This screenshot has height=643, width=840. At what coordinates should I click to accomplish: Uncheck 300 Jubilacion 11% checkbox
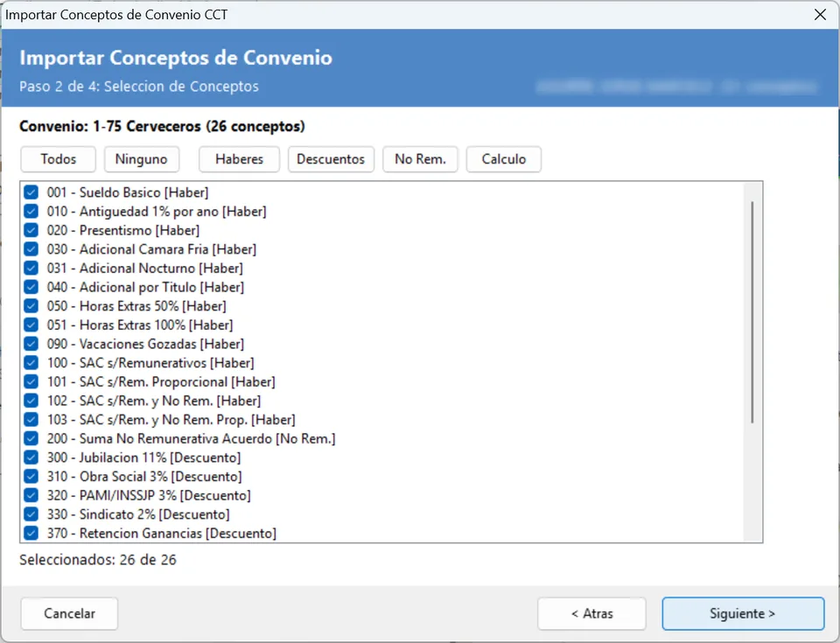click(31, 458)
